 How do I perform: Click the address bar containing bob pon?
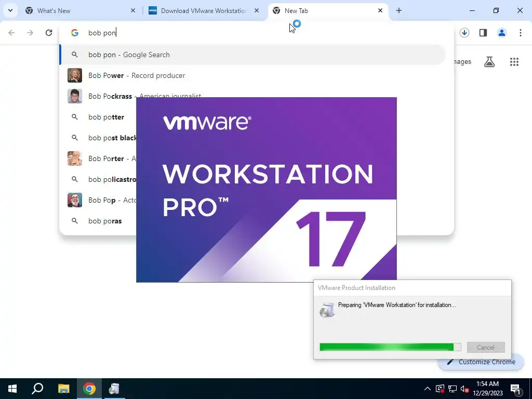pyautogui.click(x=258, y=33)
